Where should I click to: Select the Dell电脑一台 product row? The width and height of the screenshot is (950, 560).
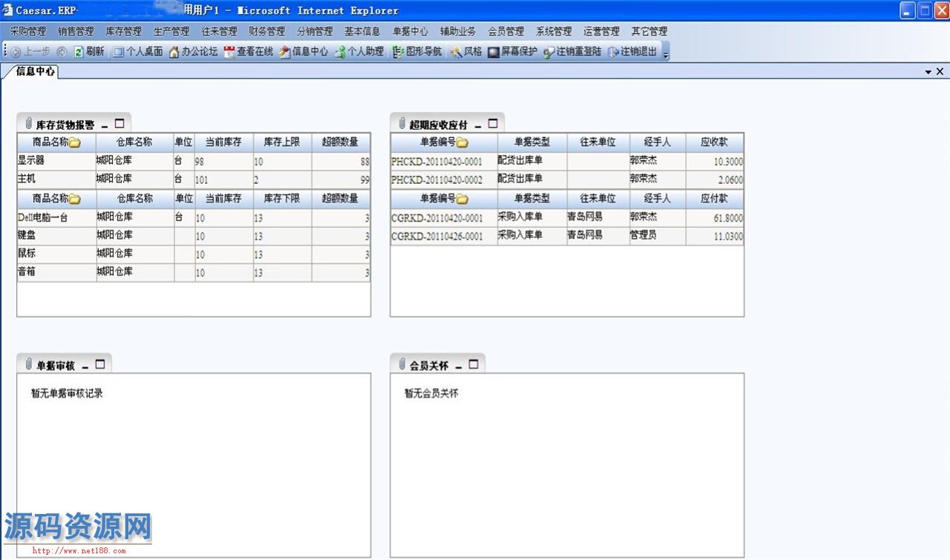194,217
